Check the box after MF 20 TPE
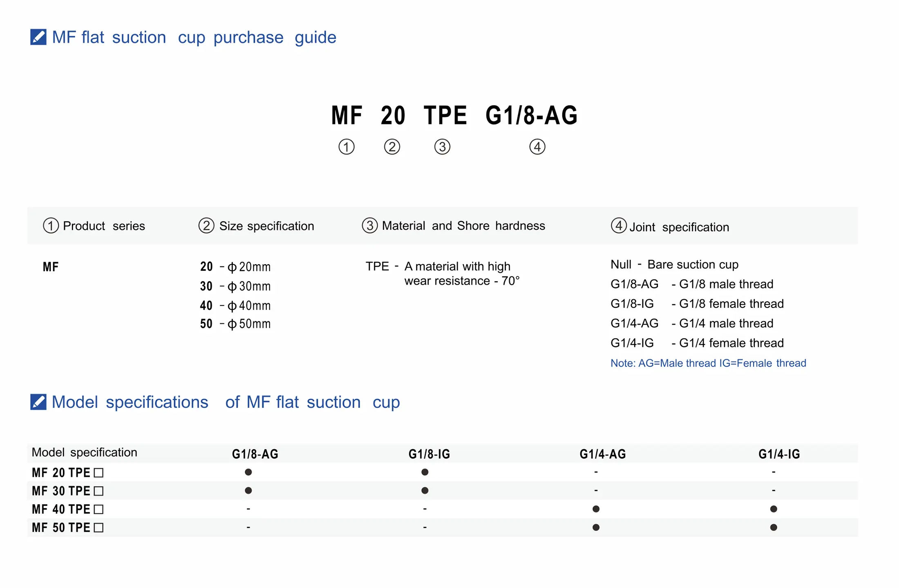Screen dimensions: 899x588 pos(98,473)
